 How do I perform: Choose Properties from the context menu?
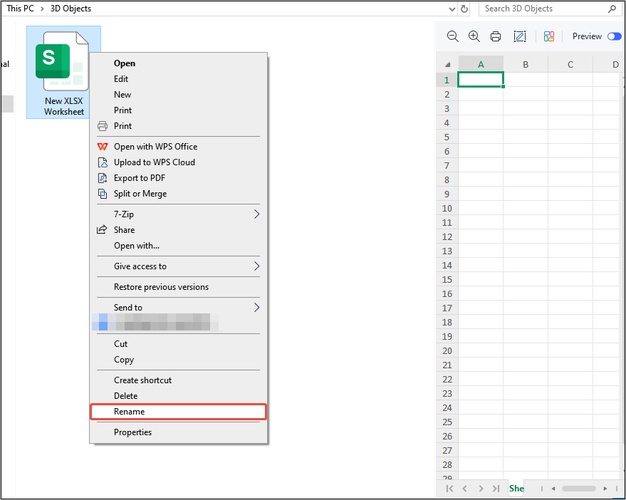click(x=178, y=433)
